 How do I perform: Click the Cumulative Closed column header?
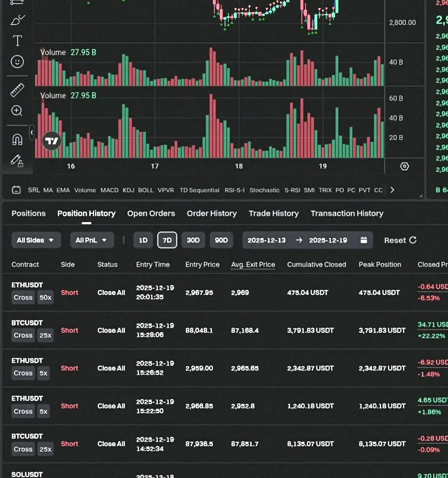(x=317, y=265)
